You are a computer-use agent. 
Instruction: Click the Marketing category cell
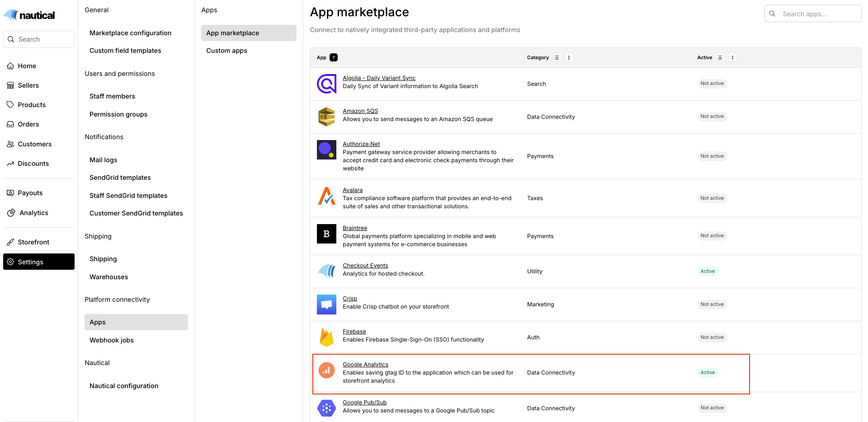point(540,305)
